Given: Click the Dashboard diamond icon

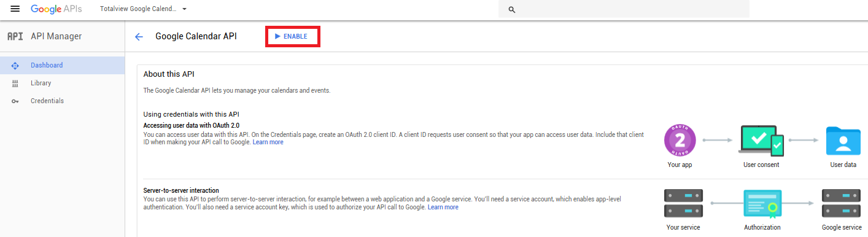Looking at the screenshot, I should point(15,65).
